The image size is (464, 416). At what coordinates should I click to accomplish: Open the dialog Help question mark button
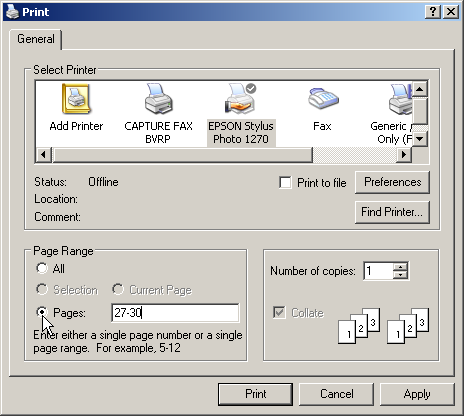433,12
